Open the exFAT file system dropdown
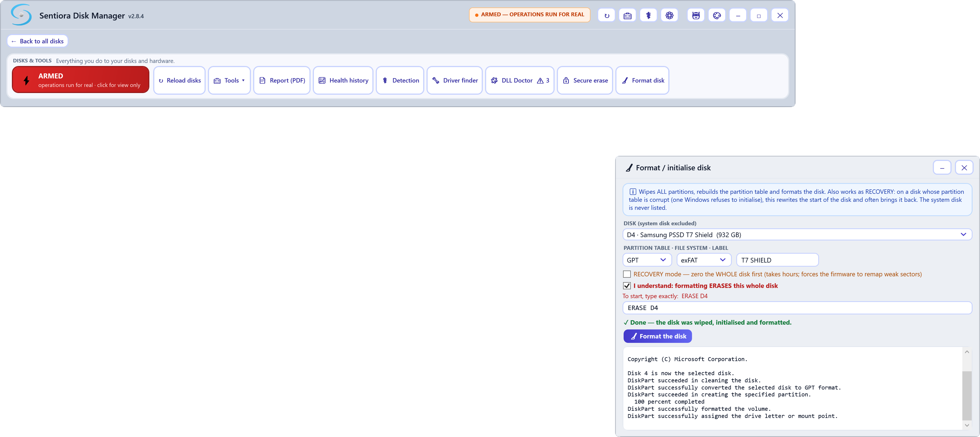Viewport: 980px width, 437px height. tap(704, 260)
